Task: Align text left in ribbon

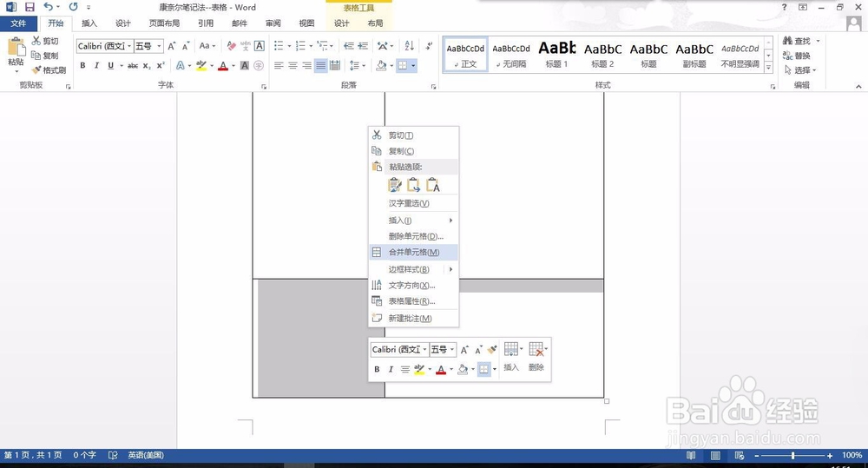Action: pyautogui.click(x=279, y=65)
